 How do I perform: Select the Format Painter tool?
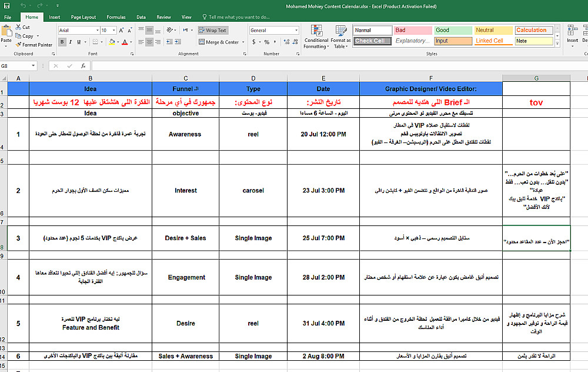[x=34, y=45]
